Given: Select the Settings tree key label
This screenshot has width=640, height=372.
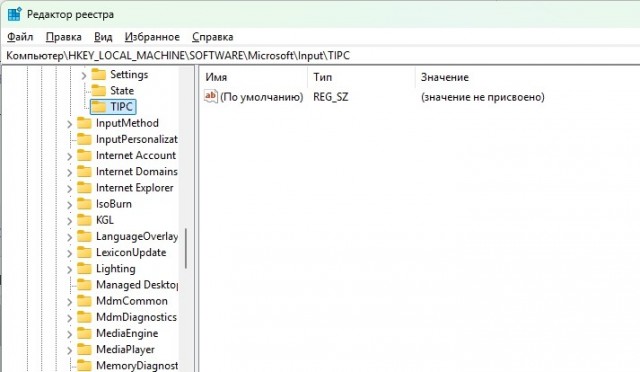Looking at the screenshot, I should [x=129, y=74].
